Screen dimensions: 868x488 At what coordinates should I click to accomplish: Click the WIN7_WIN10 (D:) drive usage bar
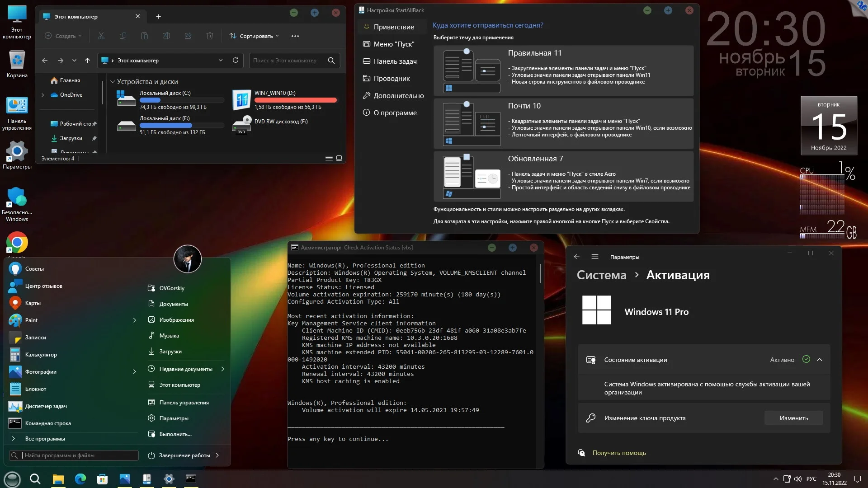[295, 100]
